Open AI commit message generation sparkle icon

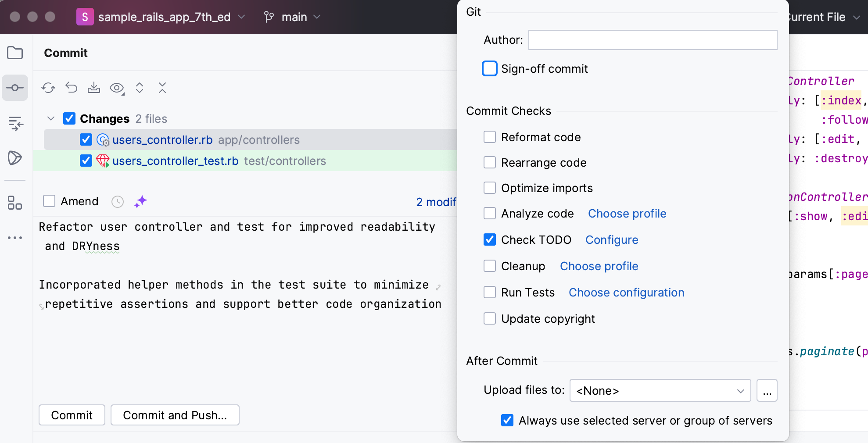140,201
